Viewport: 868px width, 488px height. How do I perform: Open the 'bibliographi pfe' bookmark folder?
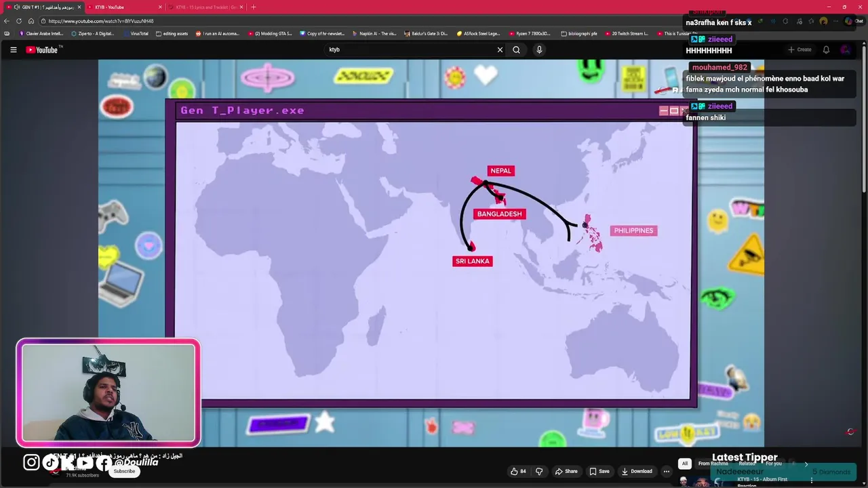coord(579,33)
